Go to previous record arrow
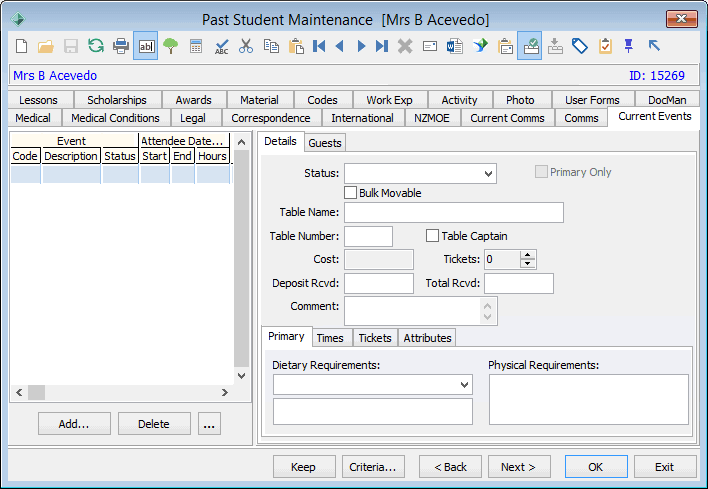708x489 pixels. tap(340, 46)
